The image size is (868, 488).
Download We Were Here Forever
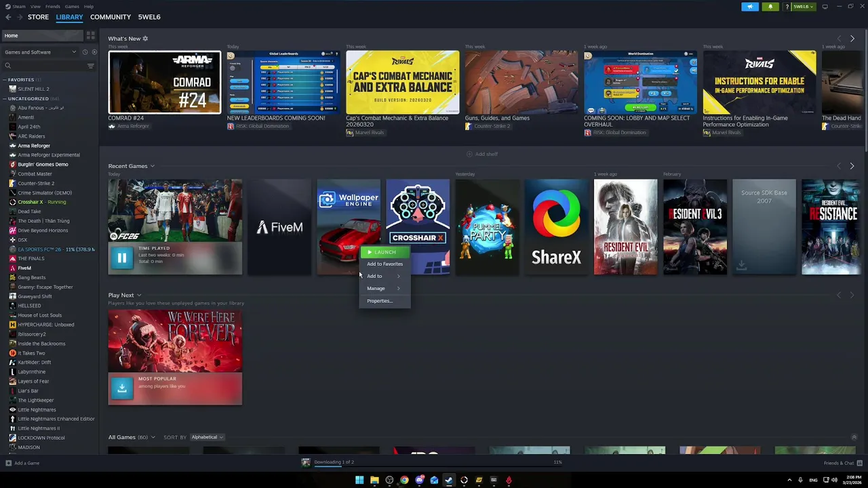click(122, 388)
